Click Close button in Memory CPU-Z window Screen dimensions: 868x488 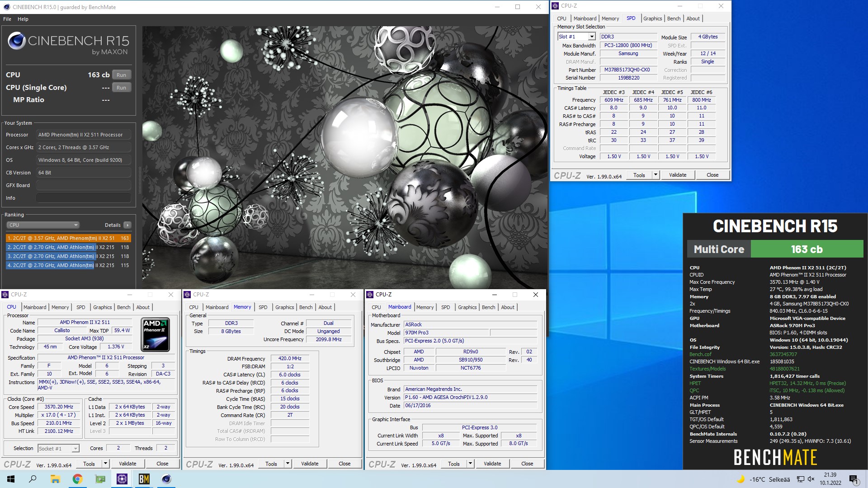344,464
